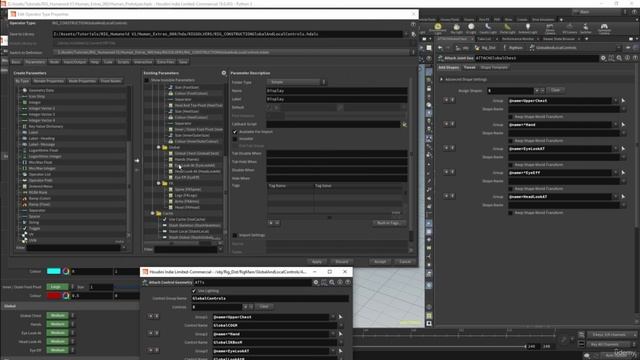
Task: Click group select arrow for @name=UpperChest in right pane
Action: pos(623,100)
